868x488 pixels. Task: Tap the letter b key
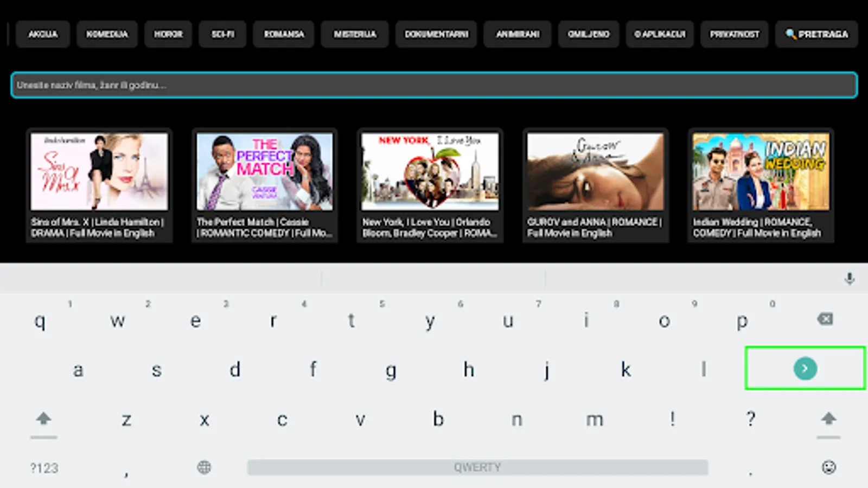[x=438, y=419]
